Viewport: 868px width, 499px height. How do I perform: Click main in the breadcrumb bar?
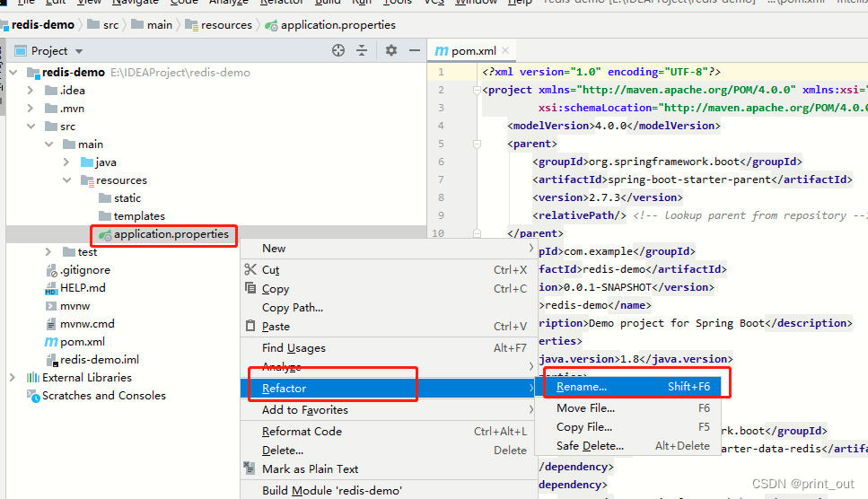(x=160, y=25)
